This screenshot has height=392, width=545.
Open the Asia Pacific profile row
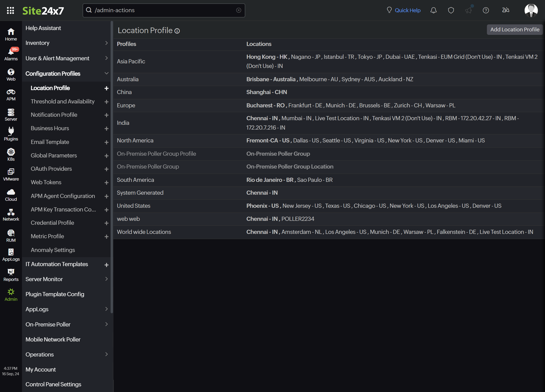pyautogui.click(x=131, y=61)
